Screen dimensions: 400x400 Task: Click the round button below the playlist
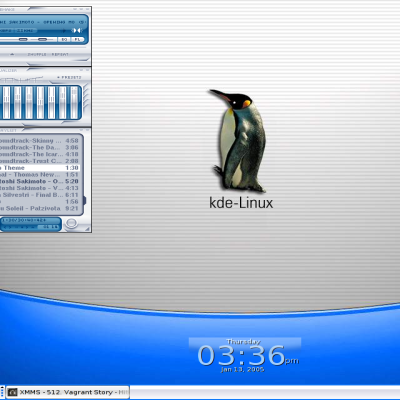tap(71, 223)
